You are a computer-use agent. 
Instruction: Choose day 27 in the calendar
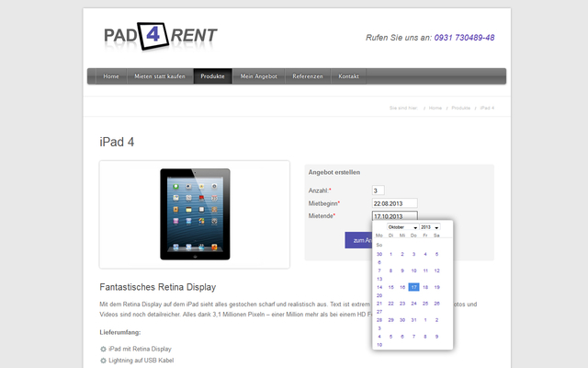(x=379, y=312)
